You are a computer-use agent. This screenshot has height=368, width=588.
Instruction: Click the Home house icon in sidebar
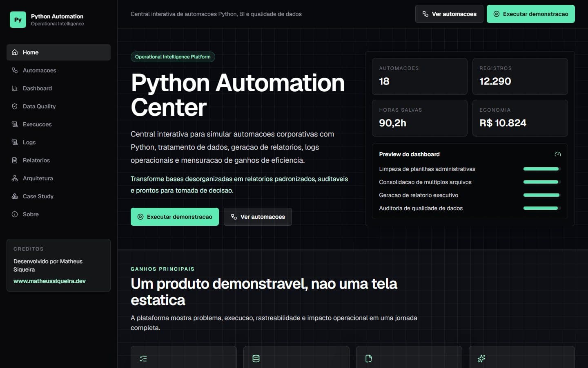[15, 52]
